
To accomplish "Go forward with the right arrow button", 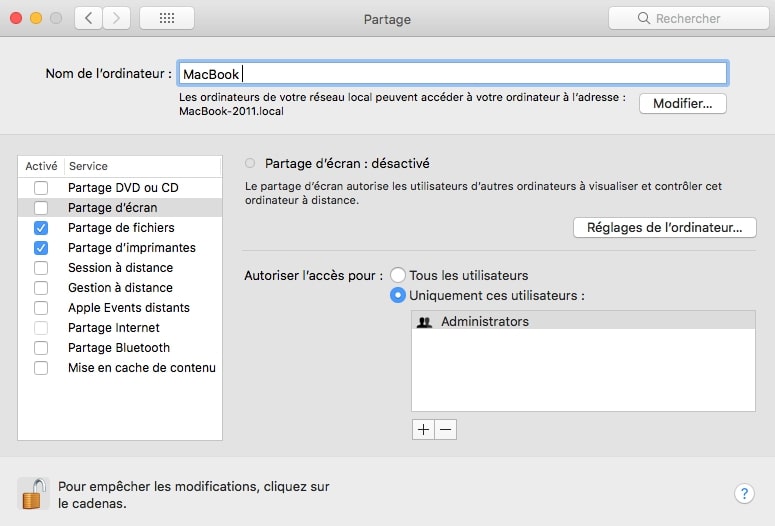I will click(x=117, y=18).
